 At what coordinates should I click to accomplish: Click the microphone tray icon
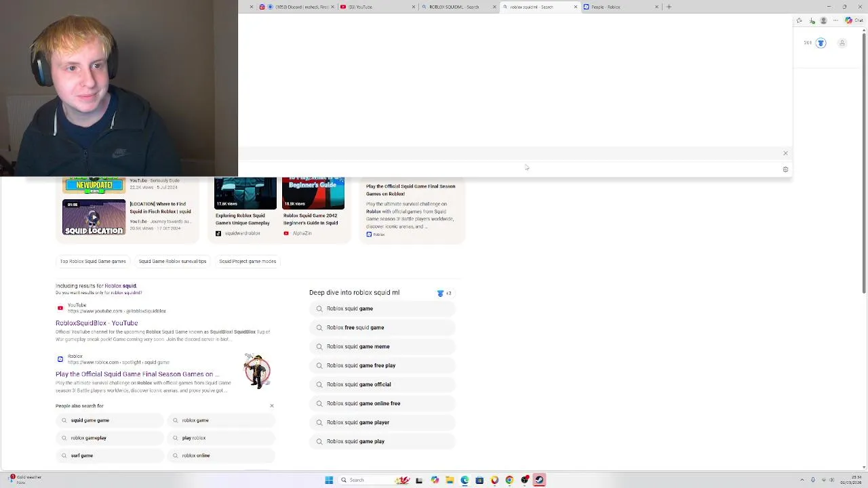click(813, 480)
